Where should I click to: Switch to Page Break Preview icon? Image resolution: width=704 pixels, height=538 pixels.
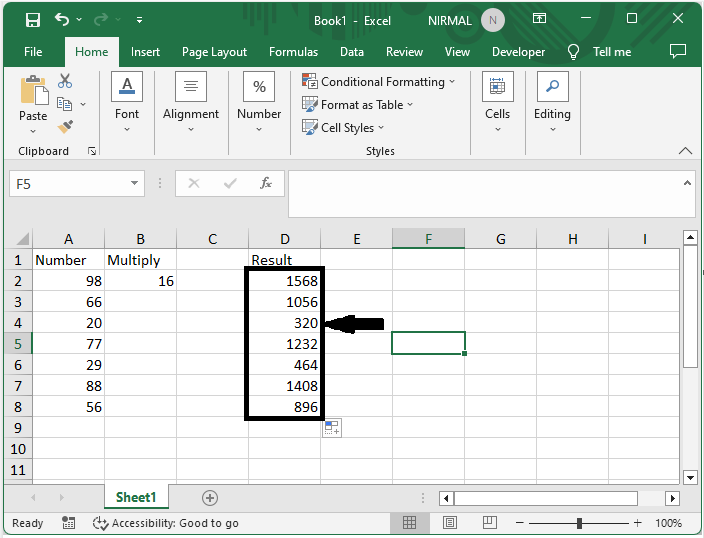(489, 522)
